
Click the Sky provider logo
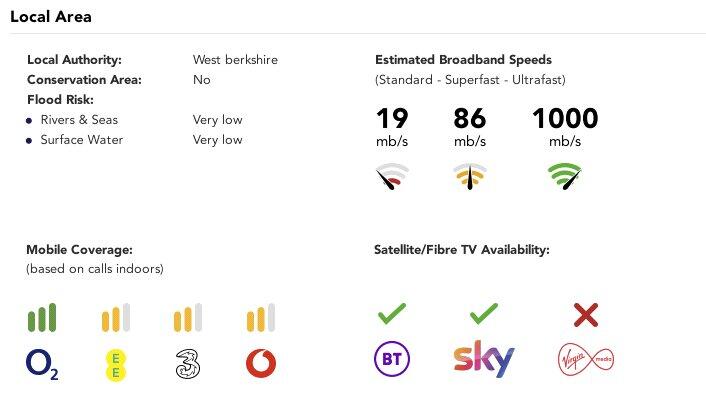click(x=484, y=359)
